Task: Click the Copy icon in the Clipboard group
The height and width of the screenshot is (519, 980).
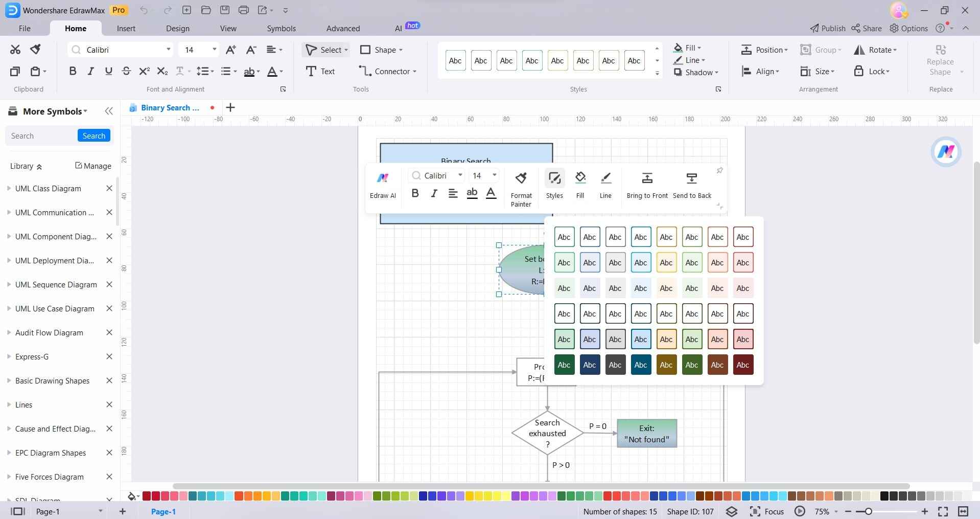Action: coord(15,71)
